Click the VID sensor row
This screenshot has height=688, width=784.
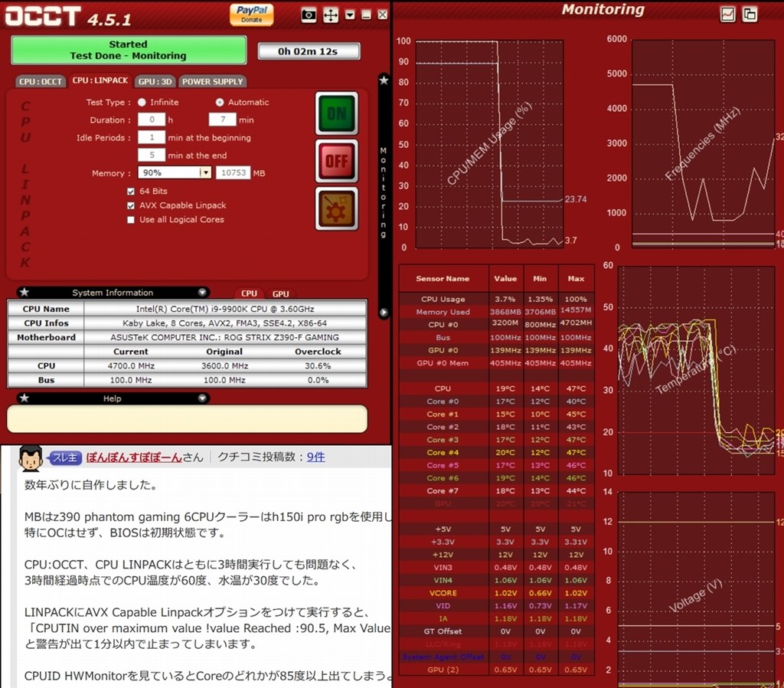point(496,606)
